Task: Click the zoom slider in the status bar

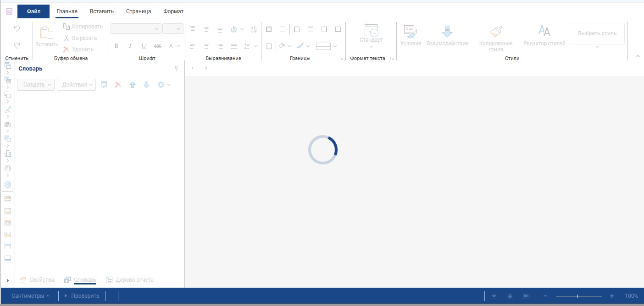Action: [579, 296]
